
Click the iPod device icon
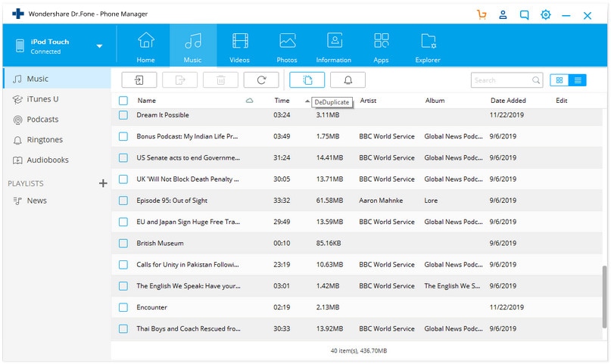(x=20, y=46)
